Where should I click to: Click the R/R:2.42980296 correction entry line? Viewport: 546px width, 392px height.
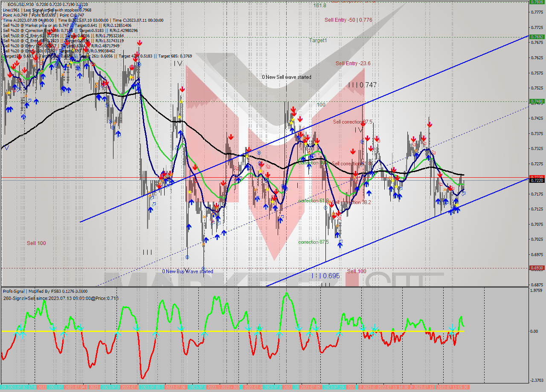[x=70, y=31]
